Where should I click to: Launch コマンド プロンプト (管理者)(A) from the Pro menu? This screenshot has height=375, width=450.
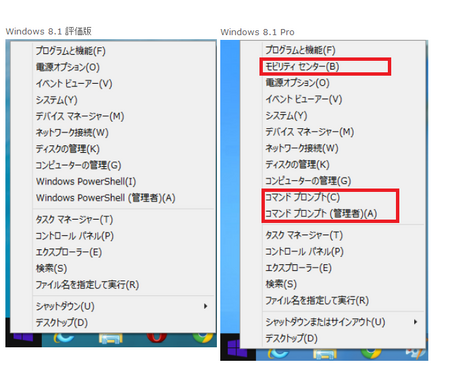[x=333, y=214]
